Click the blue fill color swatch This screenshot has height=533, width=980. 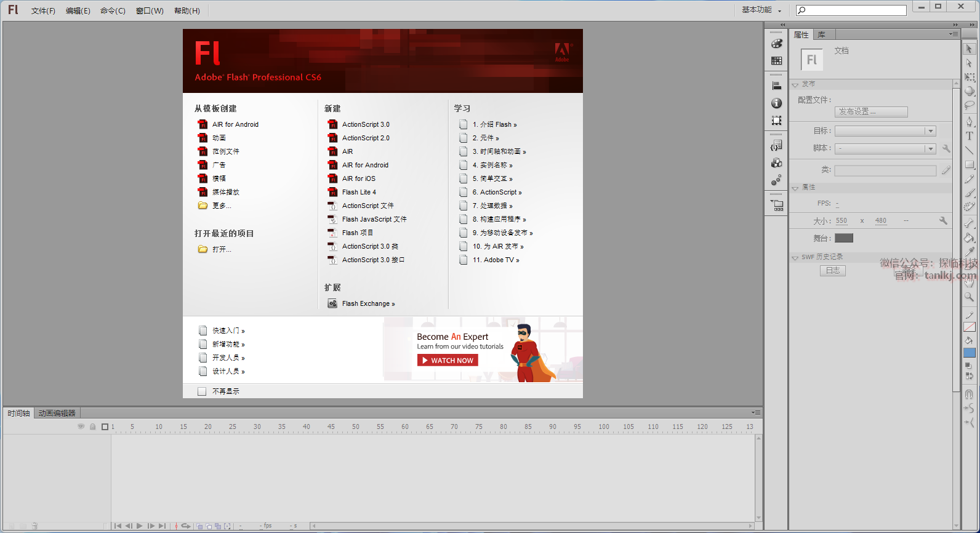point(969,353)
